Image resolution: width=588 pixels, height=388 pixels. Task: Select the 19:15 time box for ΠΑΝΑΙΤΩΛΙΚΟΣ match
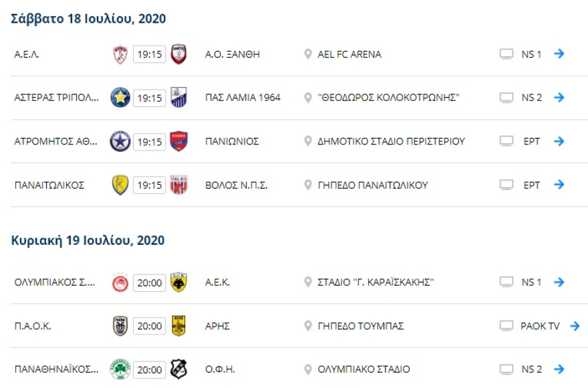point(150,185)
